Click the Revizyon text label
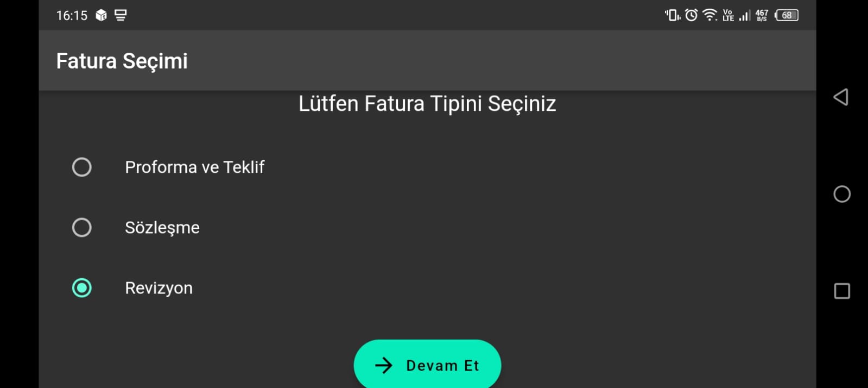Viewport: 868px width, 388px height. [x=159, y=288]
